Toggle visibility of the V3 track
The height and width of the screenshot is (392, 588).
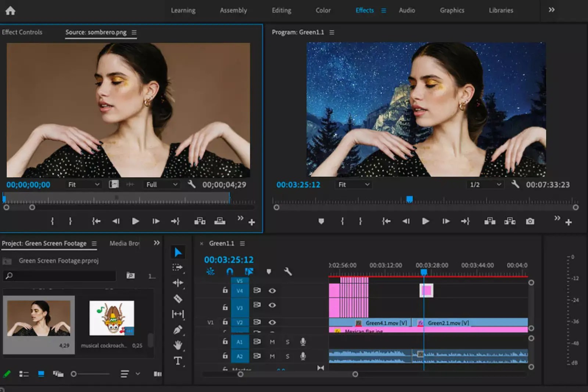[272, 305]
